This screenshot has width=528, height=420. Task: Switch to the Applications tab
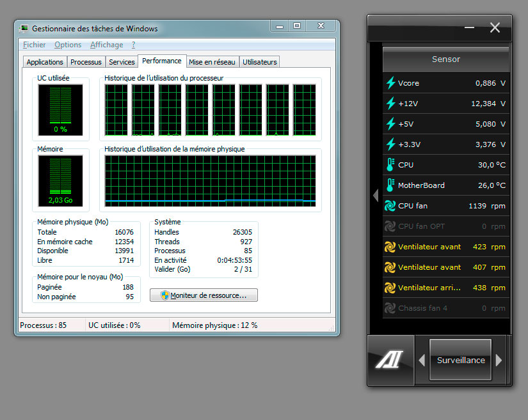pyautogui.click(x=45, y=62)
